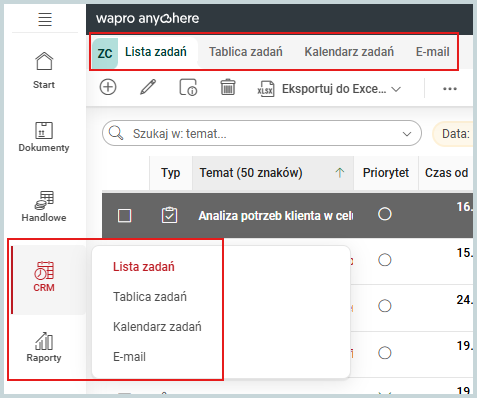Expand the Eksportuj do Excela dropdown arrow
The width and height of the screenshot is (477, 398).
click(396, 89)
